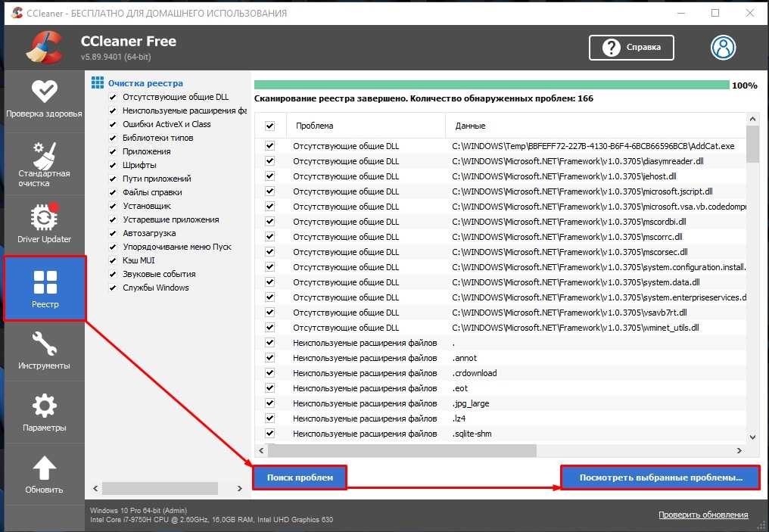Image resolution: width=769 pixels, height=532 pixels.
Task: Click the scan completed status message
Action: tap(424, 98)
